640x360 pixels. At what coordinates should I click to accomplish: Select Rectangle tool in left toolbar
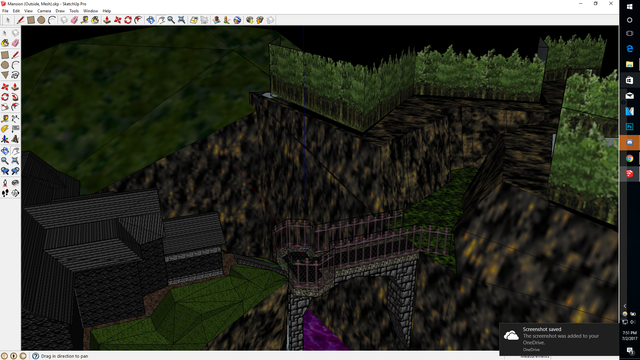[5, 55]
